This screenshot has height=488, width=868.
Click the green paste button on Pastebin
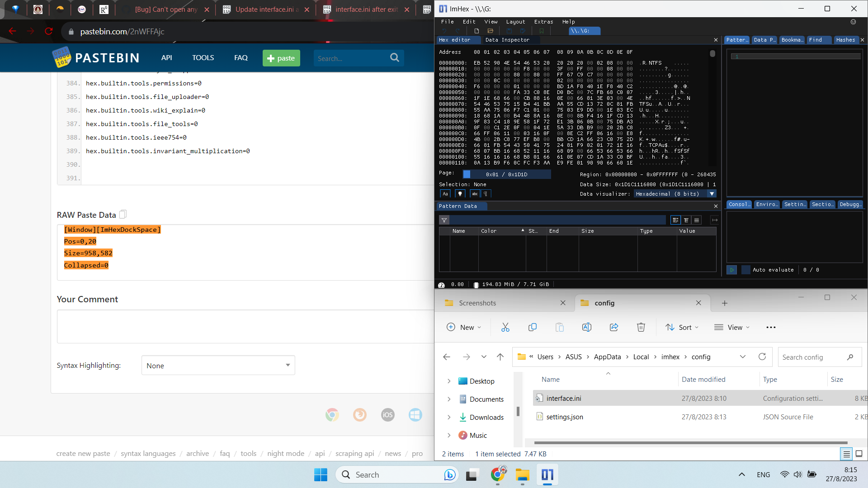click(281, 58)
